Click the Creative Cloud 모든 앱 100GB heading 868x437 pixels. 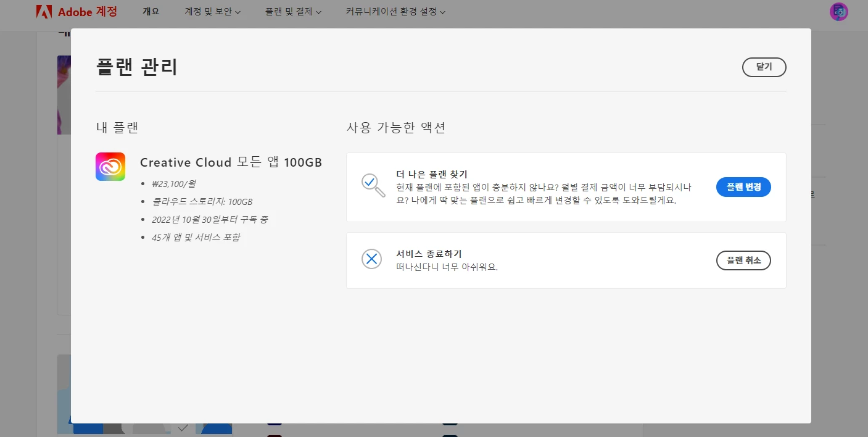231,162
